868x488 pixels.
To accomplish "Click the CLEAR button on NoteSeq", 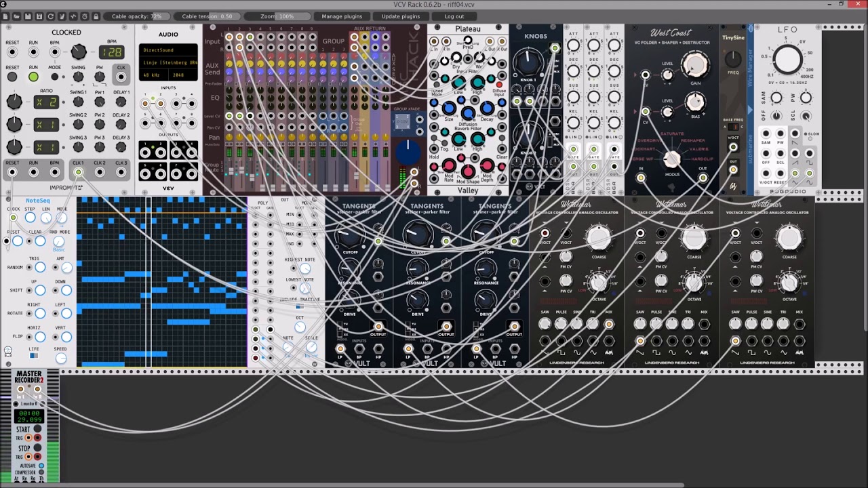I will pos(39,241).
